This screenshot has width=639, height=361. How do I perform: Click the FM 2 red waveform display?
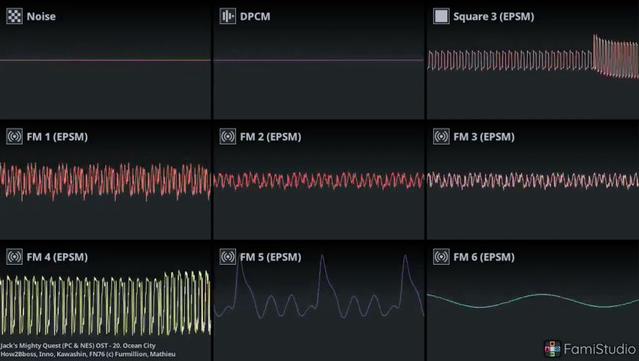[x=319, y=181]
